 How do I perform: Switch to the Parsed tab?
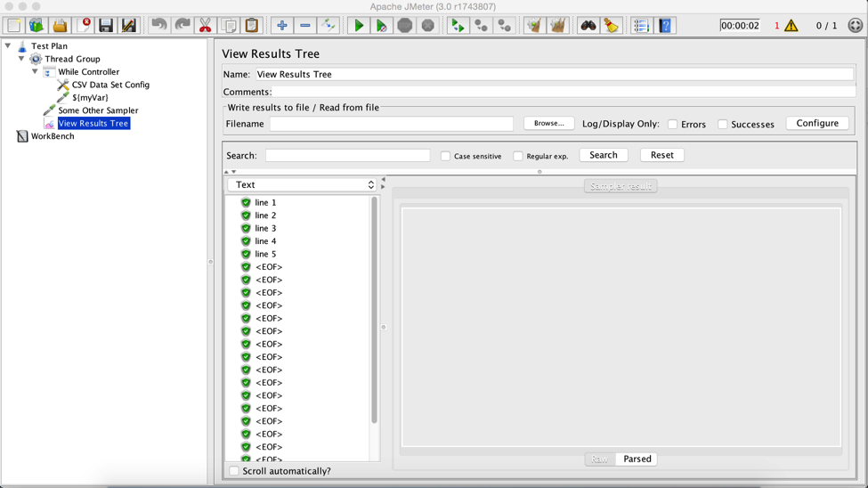coord(637,460)
